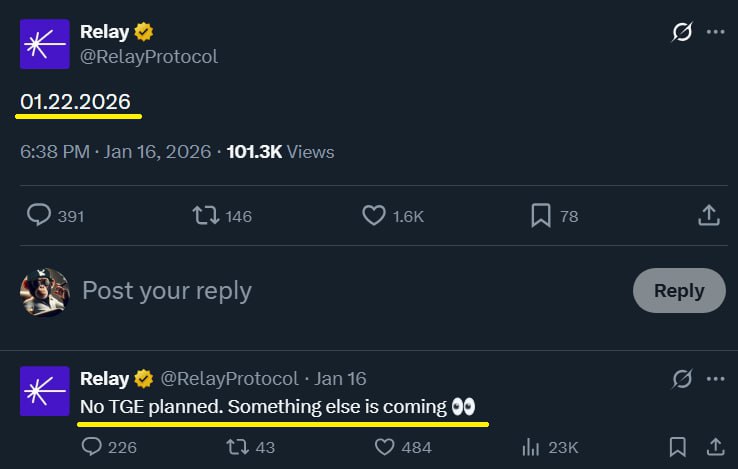Bookmark the main tweet with 78 bookmarks

point(541,215)
